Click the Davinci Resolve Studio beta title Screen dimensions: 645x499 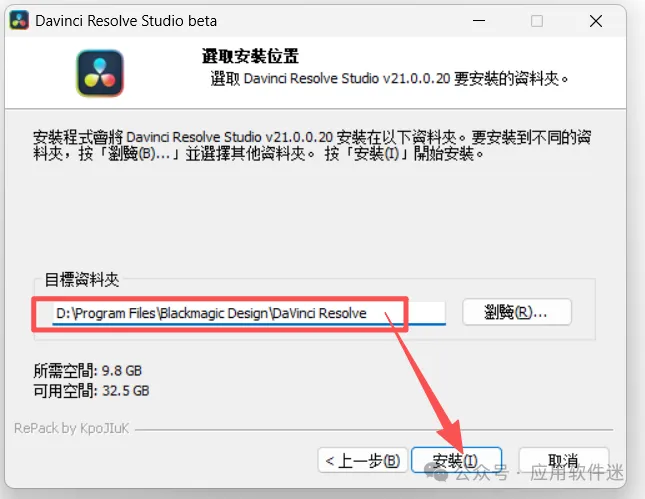point(126,21)
